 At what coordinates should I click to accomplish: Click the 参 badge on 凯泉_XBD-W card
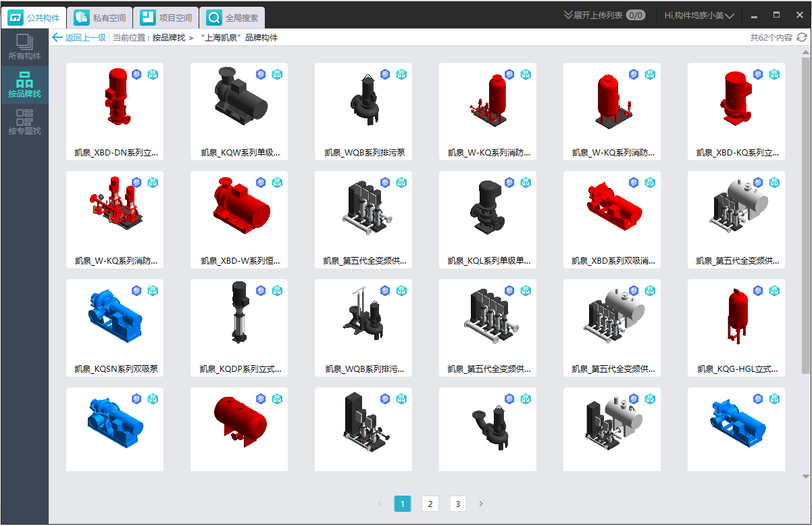[261, 183]
